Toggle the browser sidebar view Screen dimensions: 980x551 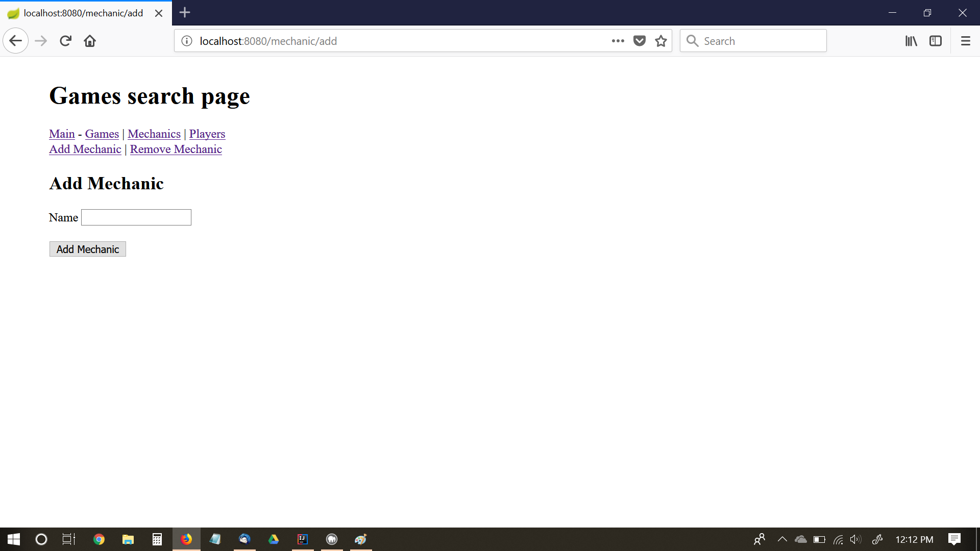pos(936,41)
